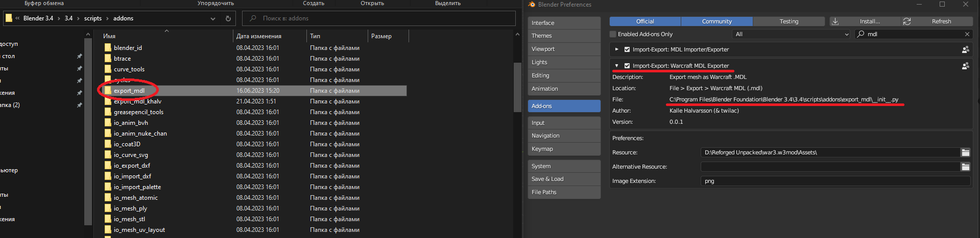The width and height of the screenshot is (980, 238).
Task: Disable the Warcraft MDL Exporter add-on checkbox
Action: [627, 66]
